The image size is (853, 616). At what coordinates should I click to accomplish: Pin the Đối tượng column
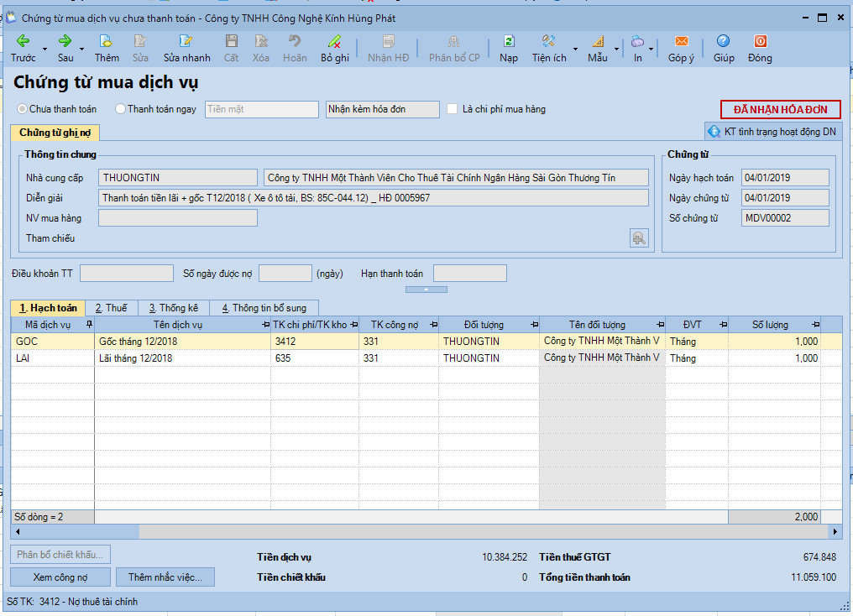point(534,325)
